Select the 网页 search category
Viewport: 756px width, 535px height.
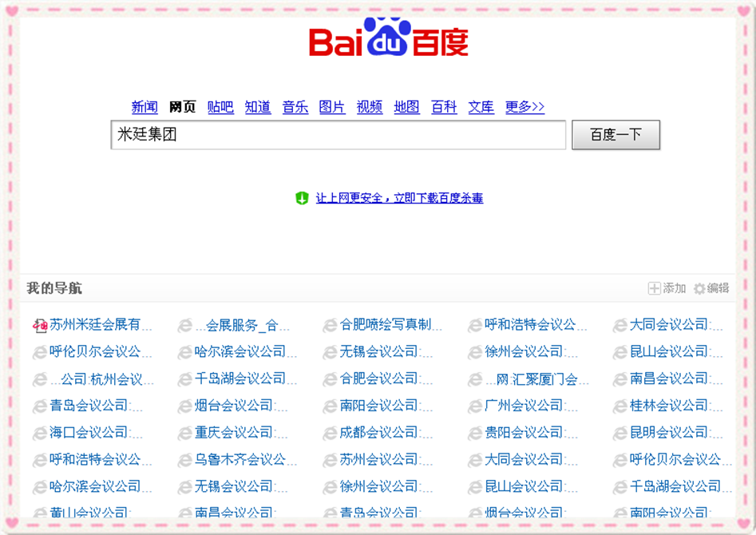point(182,107)
